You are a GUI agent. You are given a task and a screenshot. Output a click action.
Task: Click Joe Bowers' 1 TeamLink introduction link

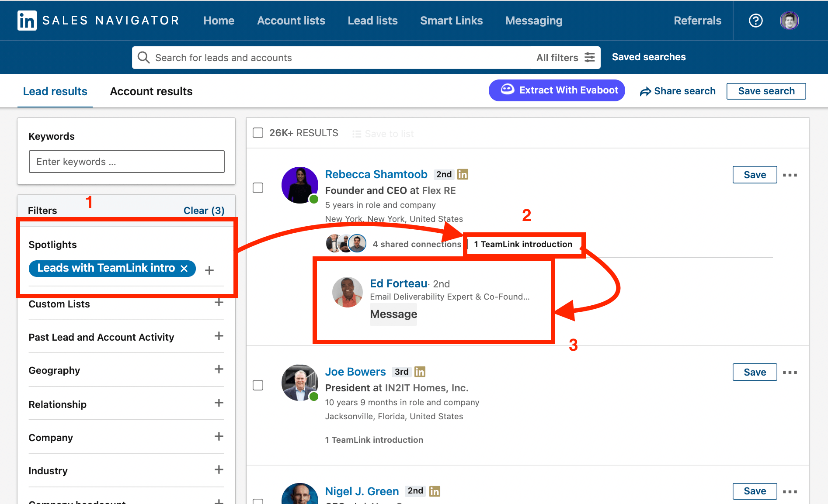tap(374, 440)
